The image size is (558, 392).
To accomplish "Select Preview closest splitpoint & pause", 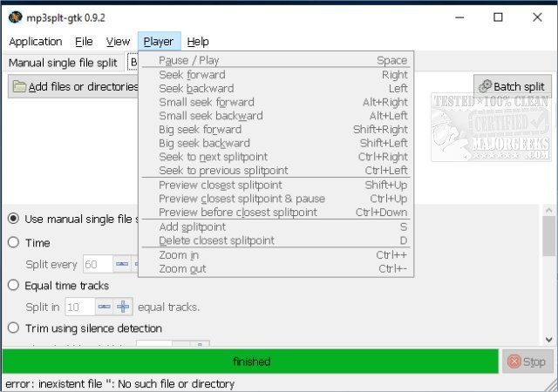I will click(x=276, y=199).
